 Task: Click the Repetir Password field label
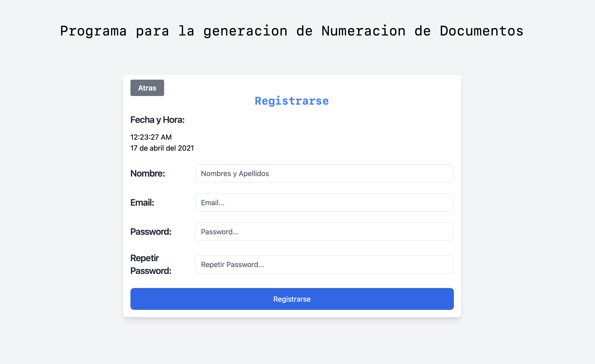click(151, 264)
